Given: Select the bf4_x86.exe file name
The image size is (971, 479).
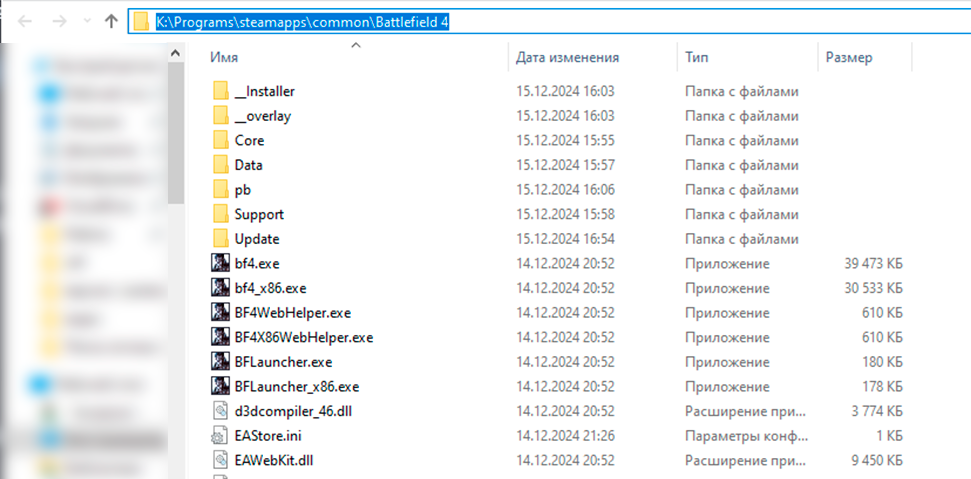Looking at the screenshot, I should pos(271,288).
